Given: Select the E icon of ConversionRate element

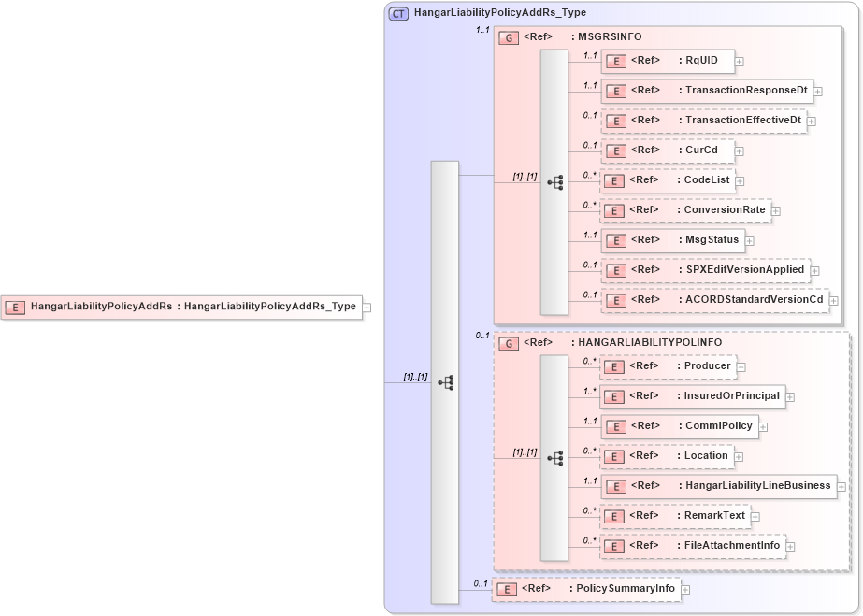Looking at the screenshot, I should coord(616,210).
